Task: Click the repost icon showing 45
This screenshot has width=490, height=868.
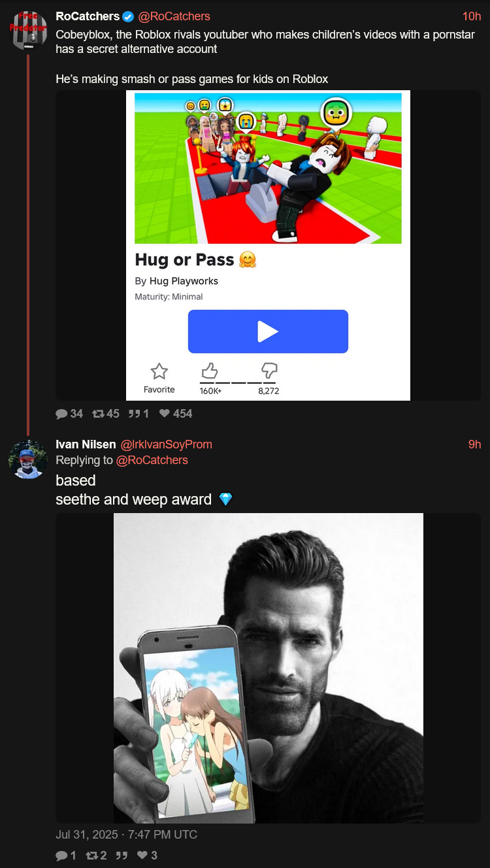Action: tap(98, 414)
